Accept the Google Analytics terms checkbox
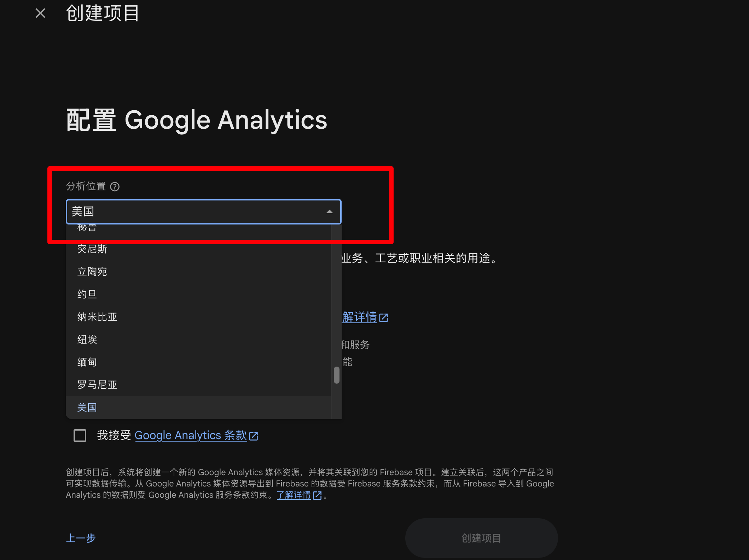749x560 pixels. click(x=80, y=436)
